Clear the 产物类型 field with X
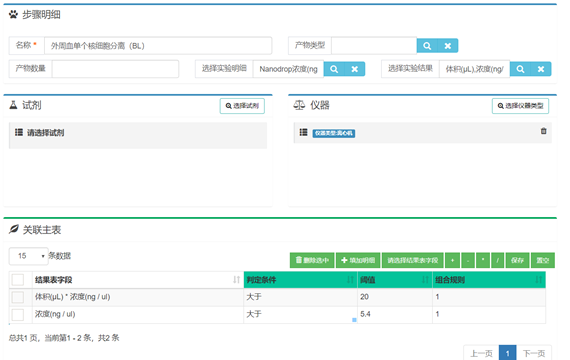 [x=448, y=46]
